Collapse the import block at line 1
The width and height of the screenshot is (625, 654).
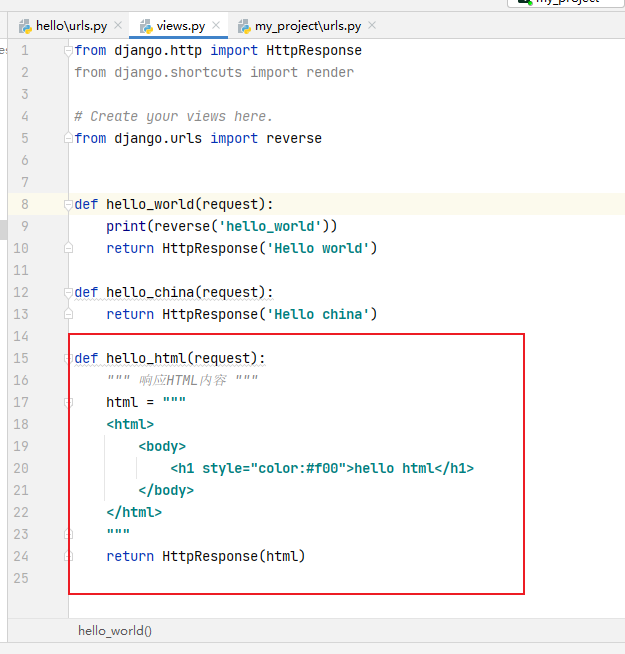click(68, 51)
